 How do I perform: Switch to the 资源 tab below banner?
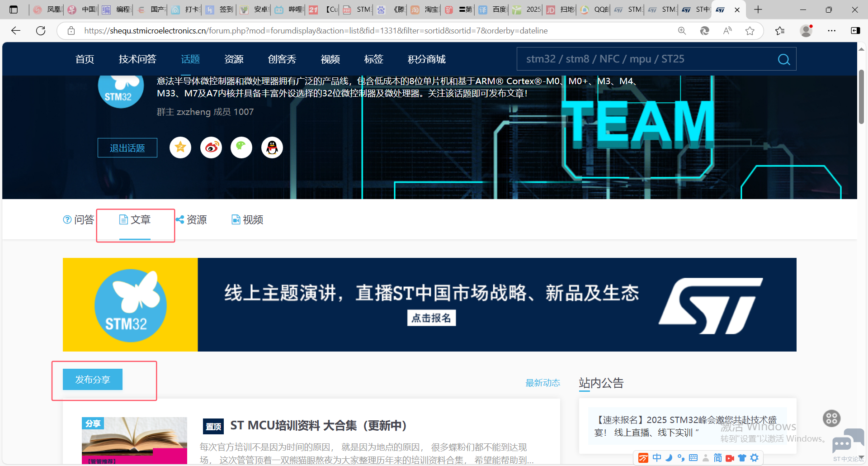pos(191,220)
